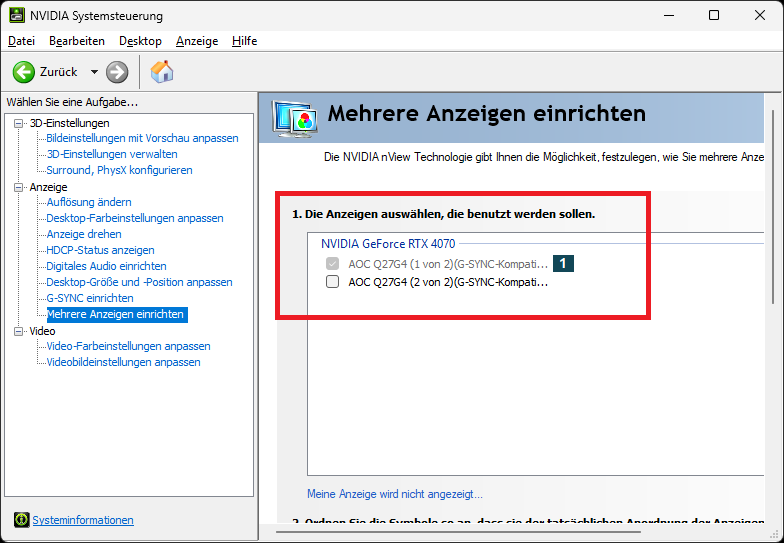Open the Zurück history dropdown arrow
The image size is (784, 543).
tap(94, 72)
